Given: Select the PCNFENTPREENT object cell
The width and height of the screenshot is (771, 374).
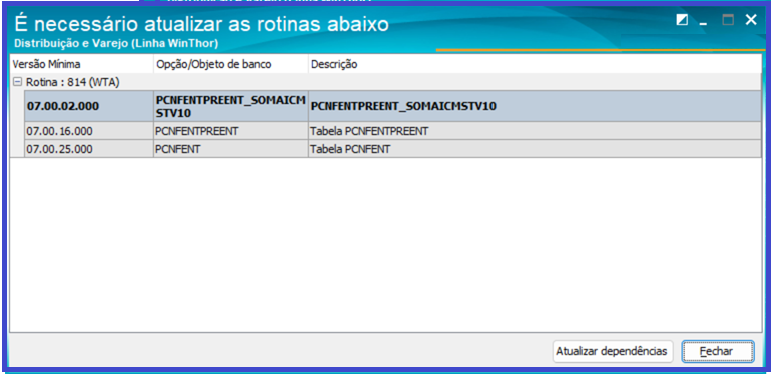Looking at the screenshot, I should [x=231, y=131].
